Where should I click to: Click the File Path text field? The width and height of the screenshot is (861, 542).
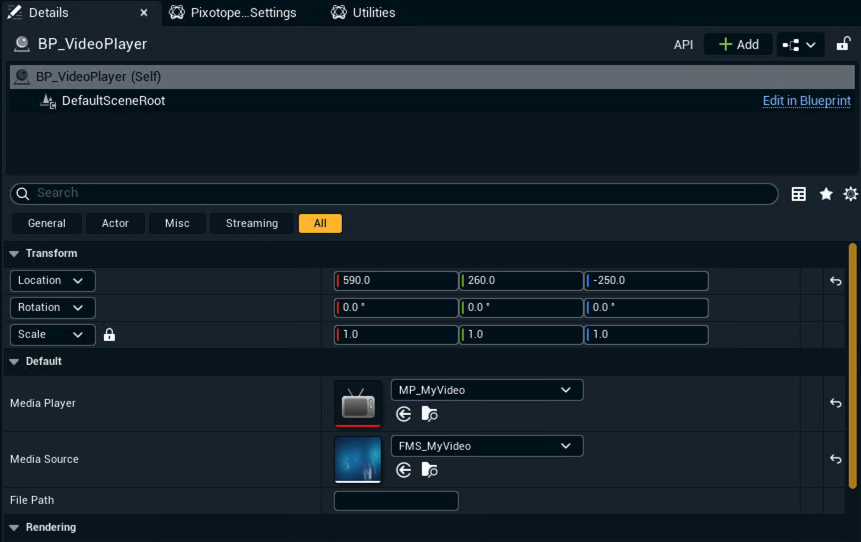[x=396, y=501]
